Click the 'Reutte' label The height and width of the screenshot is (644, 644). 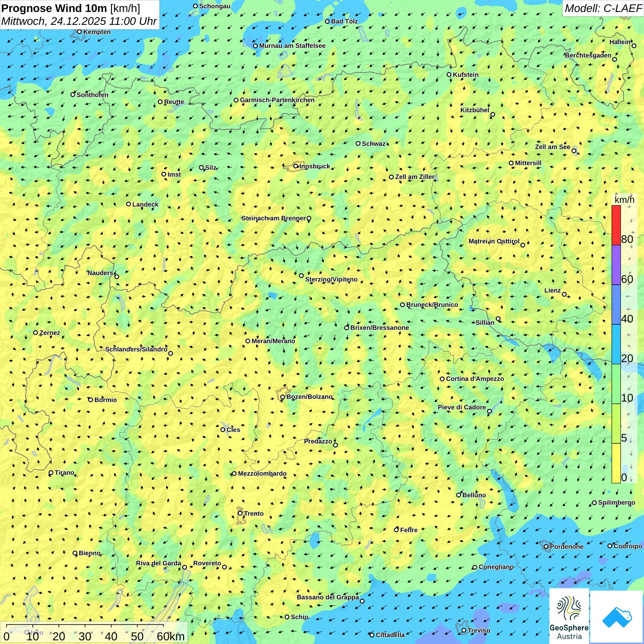click(174, 102)
